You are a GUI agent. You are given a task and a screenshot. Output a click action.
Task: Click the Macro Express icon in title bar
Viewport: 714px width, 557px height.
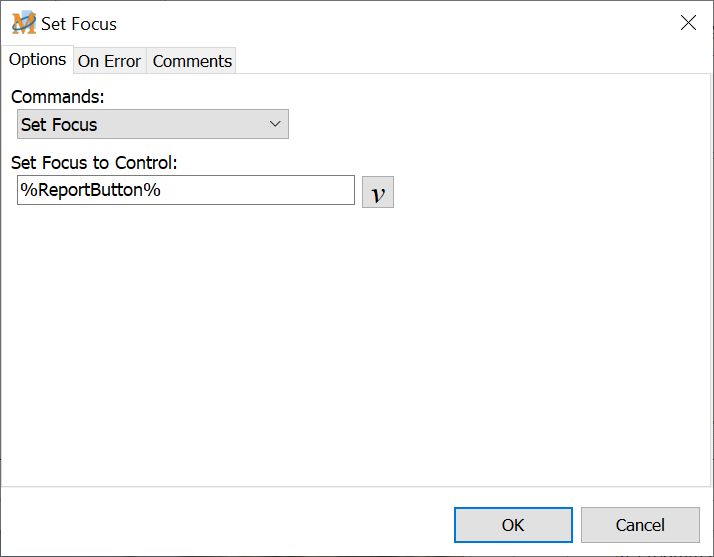23,23
